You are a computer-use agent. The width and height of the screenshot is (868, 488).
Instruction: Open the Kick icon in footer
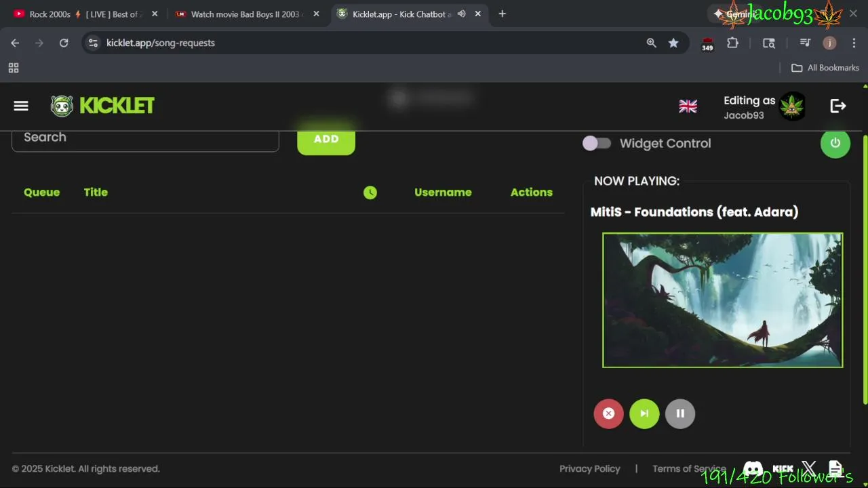coord(783,469)
